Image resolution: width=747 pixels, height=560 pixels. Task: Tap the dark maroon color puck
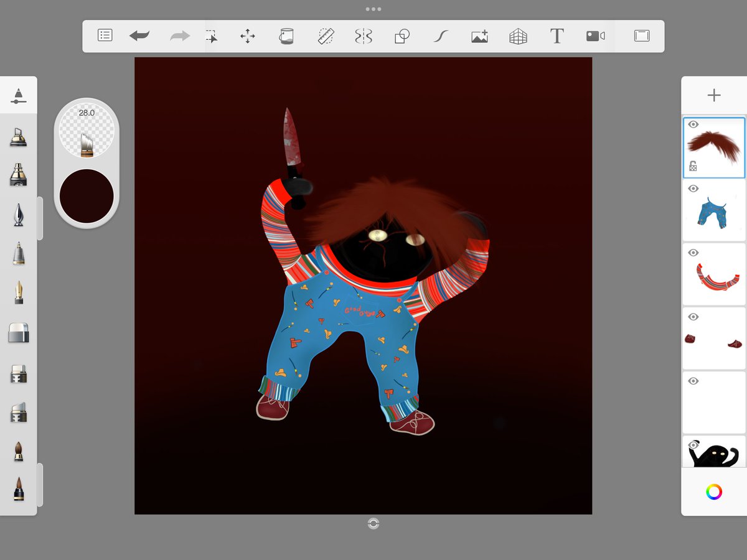[x=87, y=196]
